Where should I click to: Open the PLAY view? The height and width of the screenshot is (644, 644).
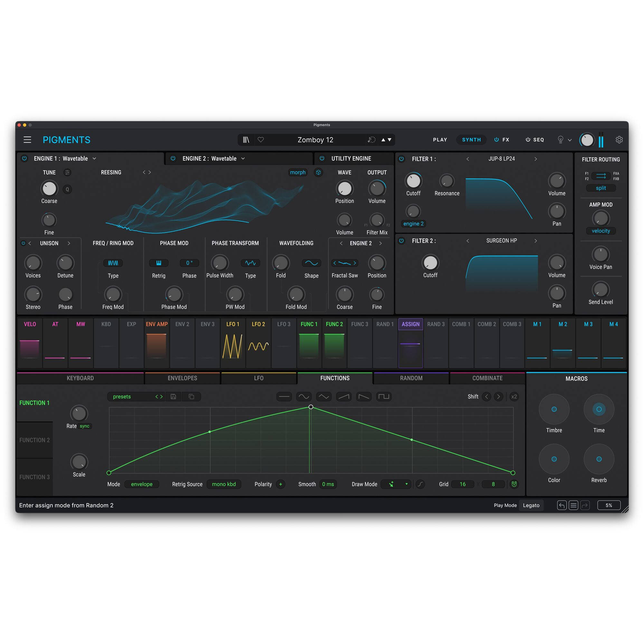coord(440,140)
